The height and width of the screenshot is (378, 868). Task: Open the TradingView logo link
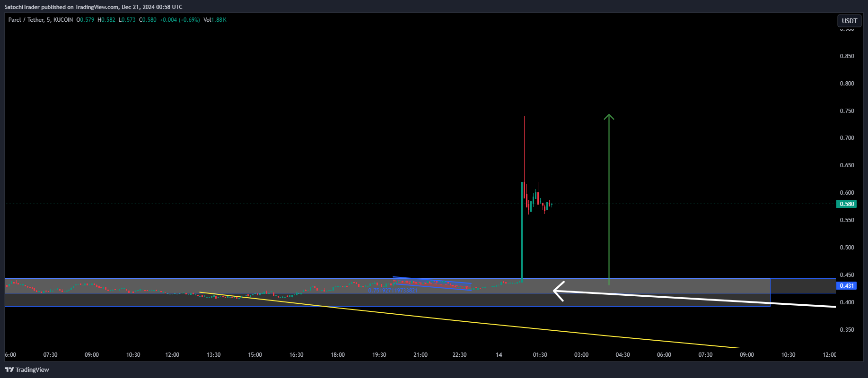pyautogui.click(x=27, y=369)
